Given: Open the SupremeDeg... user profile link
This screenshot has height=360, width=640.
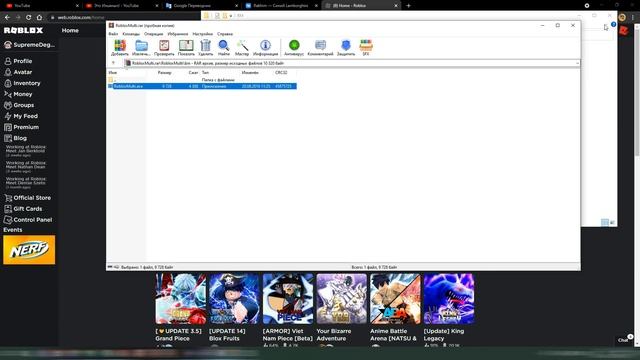Looking at the screenshot, I should pos(29,45).
